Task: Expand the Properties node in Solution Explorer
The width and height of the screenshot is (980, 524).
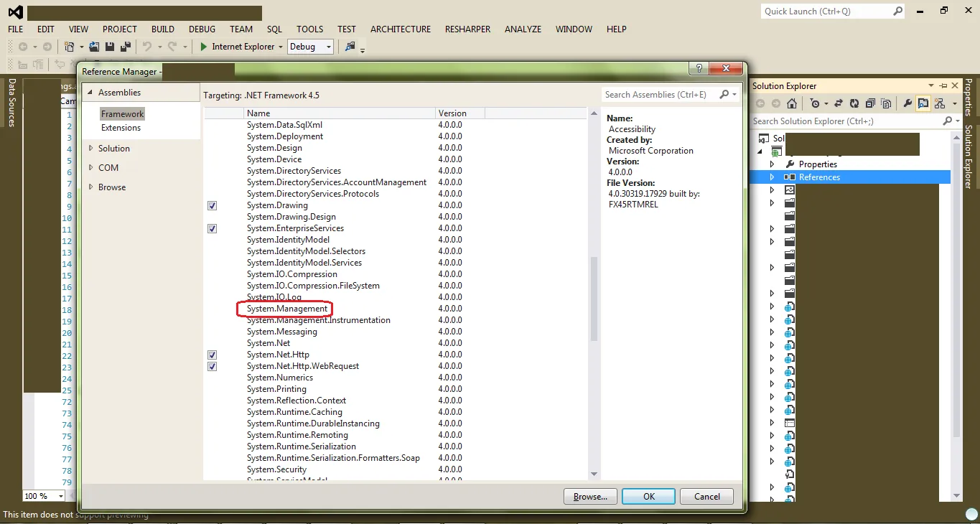Action: pyautogui.click(x=772, y=164)
